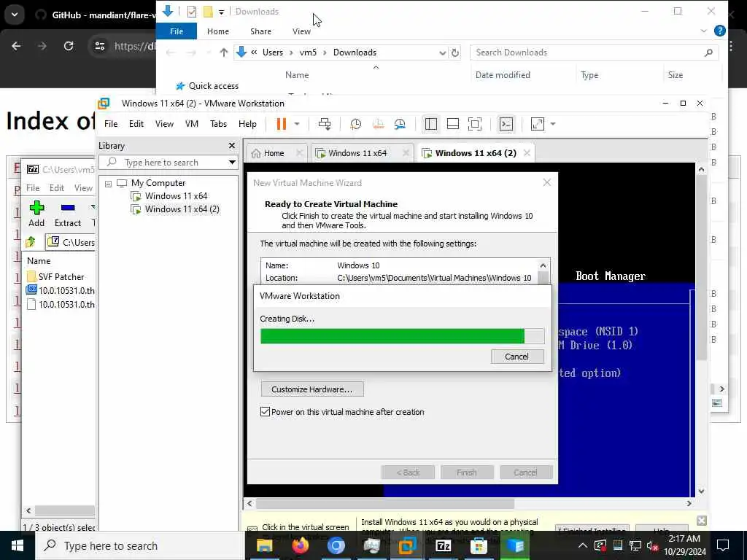
Task: Close the install hint bar at bottom
Action: click(x=701, y=521)
